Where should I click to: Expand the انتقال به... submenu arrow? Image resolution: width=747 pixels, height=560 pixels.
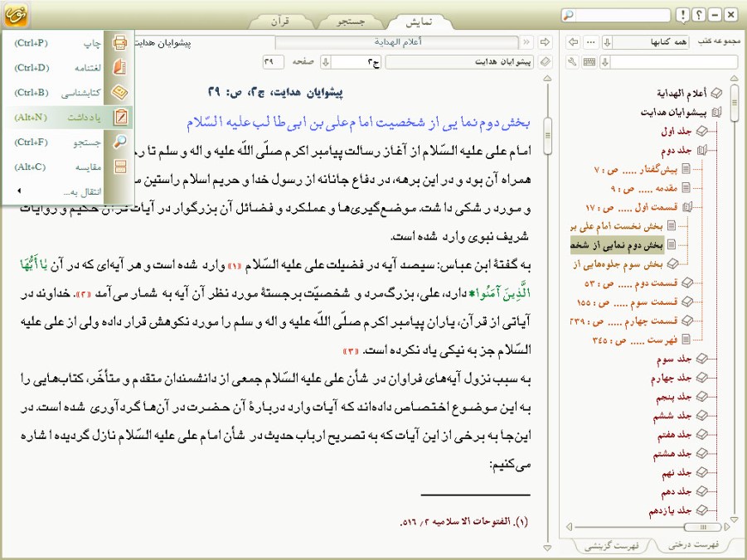(x=19, y=191)
